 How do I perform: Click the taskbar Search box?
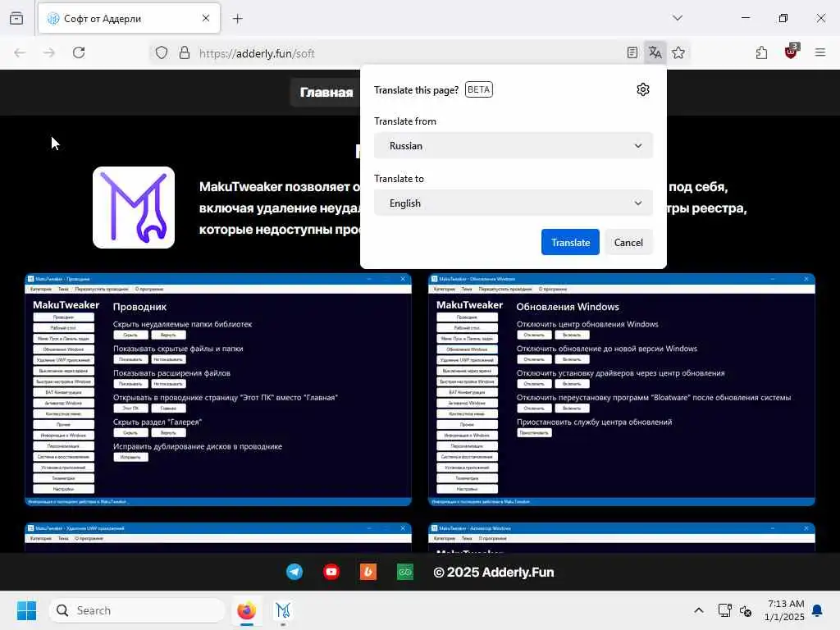[x=137, y=610]
